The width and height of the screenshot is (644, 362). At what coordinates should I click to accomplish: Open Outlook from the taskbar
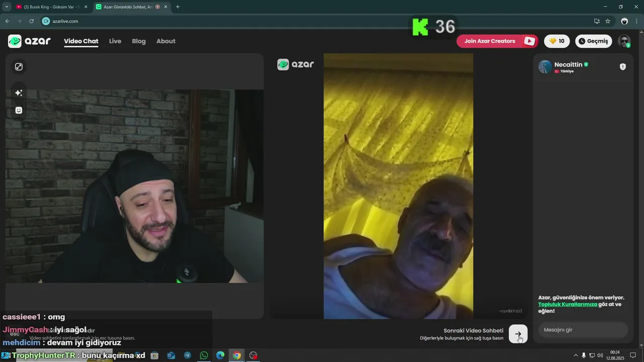point(171,355)
